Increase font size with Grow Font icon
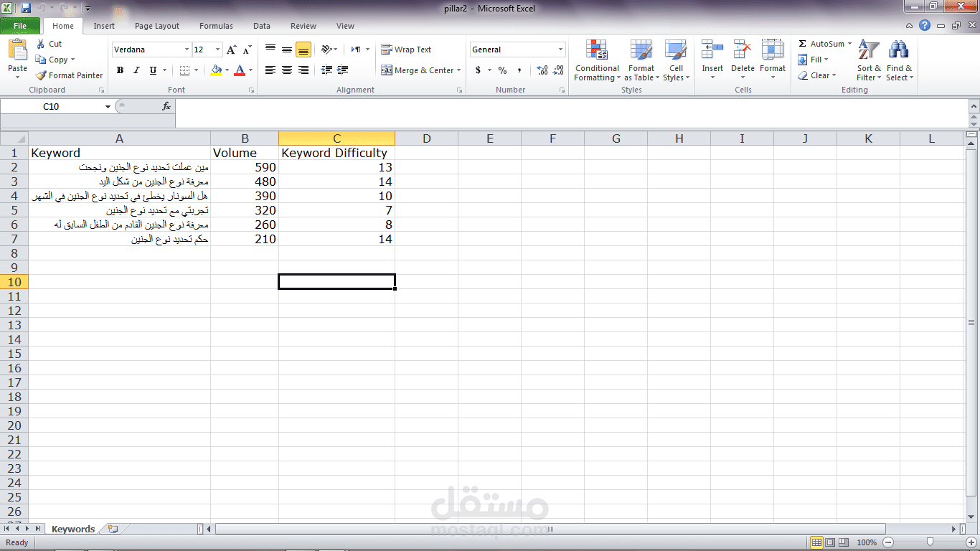This screenshot has height=551, width=980. tap(231, 50)
